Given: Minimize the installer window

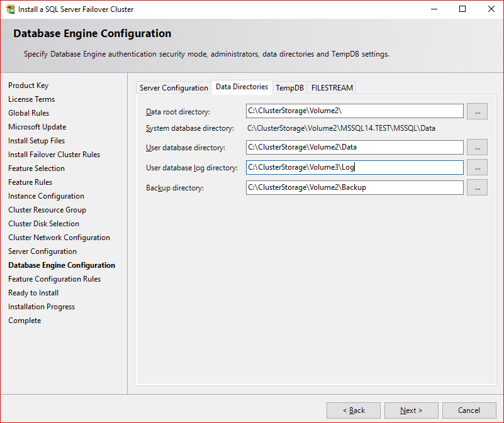Looking at the screenshot, I should 434,9.
